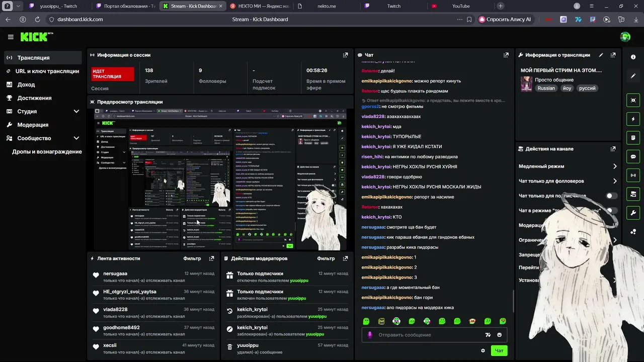Pop out the Чат panel
644x362 pixels.
[506, 55]
